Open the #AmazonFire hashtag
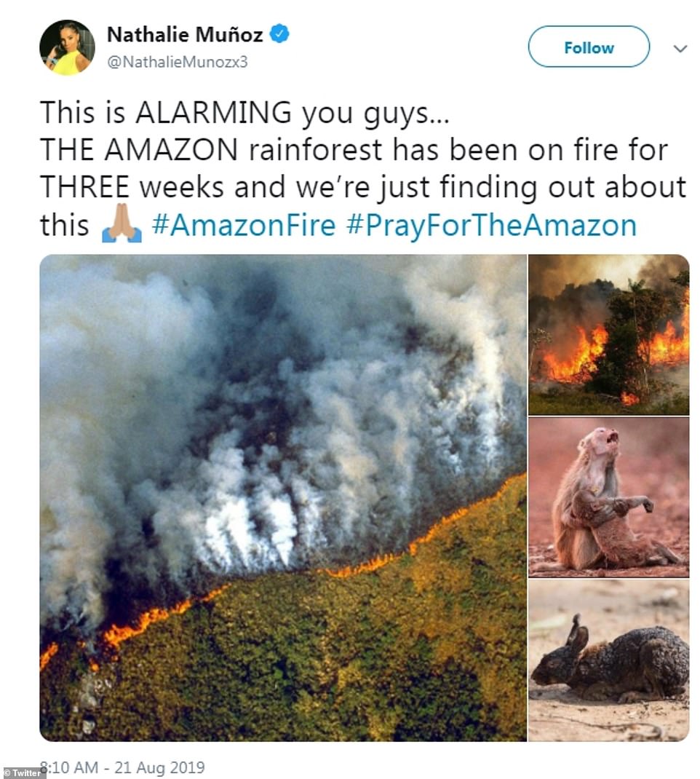Screen dimensions: 700x779 (244, 226)
